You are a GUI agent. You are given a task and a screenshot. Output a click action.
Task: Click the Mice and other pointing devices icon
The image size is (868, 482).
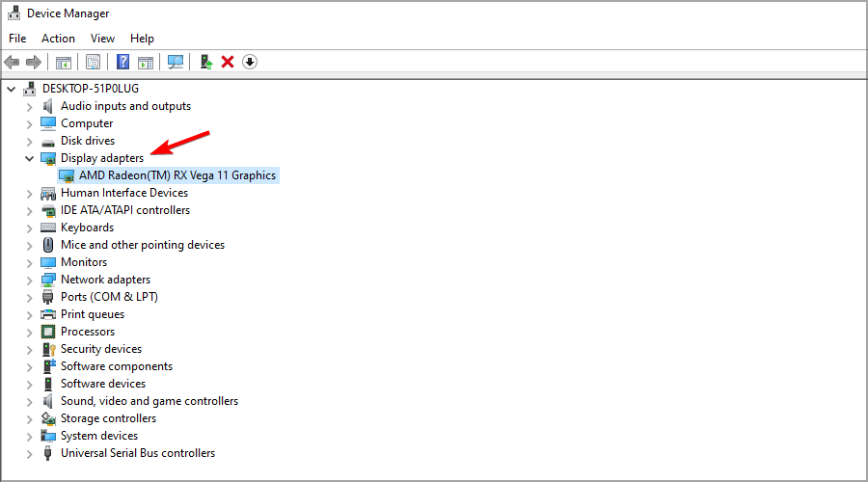click(48, 245)
